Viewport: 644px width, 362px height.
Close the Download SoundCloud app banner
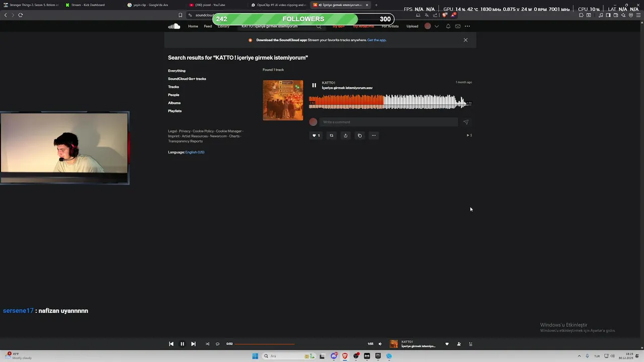click(x=465, y=40)
